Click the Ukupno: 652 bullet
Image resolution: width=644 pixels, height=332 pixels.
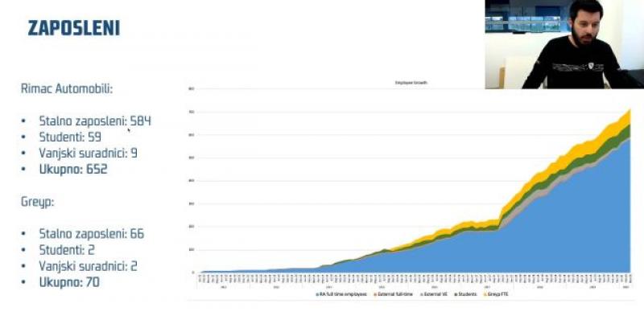pyautogui.click(x=73, y=169)
